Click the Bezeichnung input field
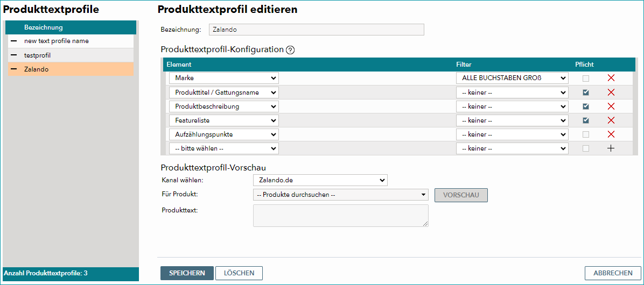 click(316, 30)
